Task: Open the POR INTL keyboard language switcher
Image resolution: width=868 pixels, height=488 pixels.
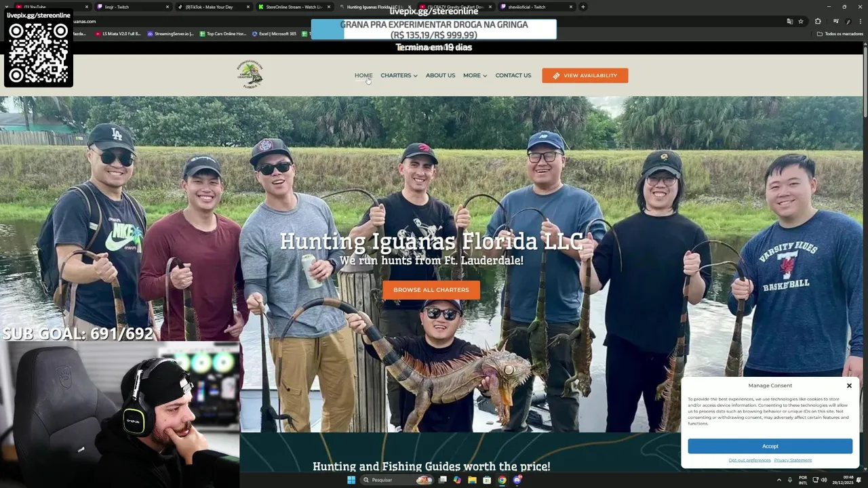Action: coord(803,480)
